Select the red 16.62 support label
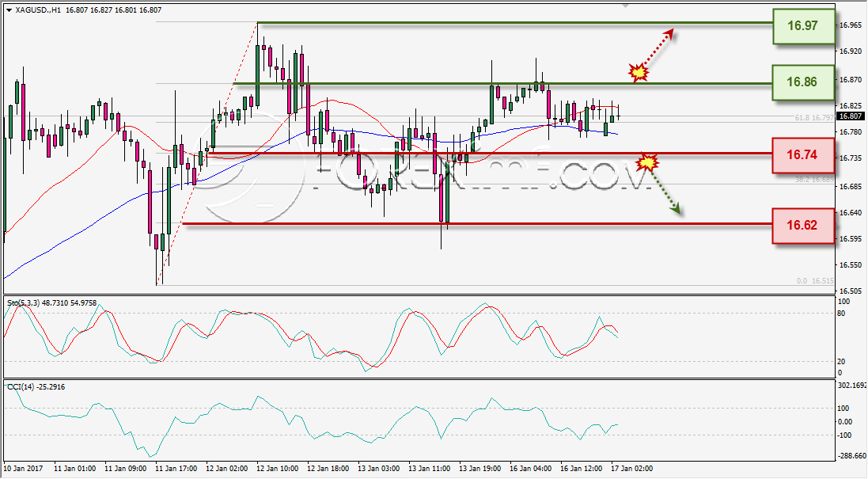The width and height of the screenshot is (868, 479). click(802, 226)
